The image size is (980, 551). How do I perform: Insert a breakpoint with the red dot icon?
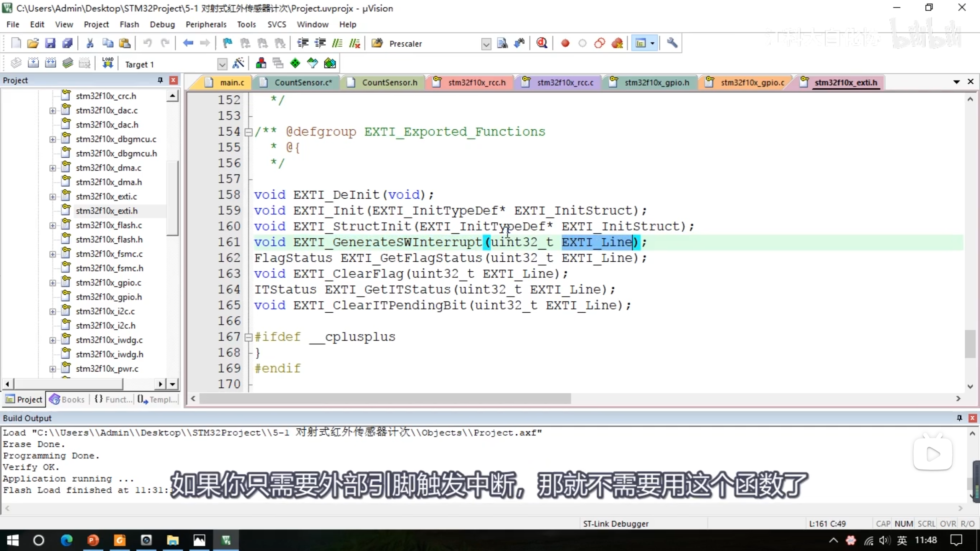point(565,43)
